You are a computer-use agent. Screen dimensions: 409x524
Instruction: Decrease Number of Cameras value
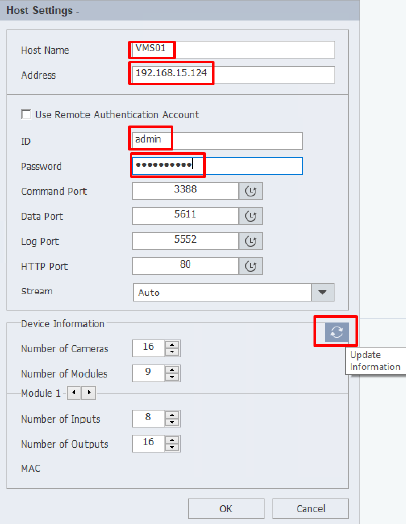(x=172, y=352)
